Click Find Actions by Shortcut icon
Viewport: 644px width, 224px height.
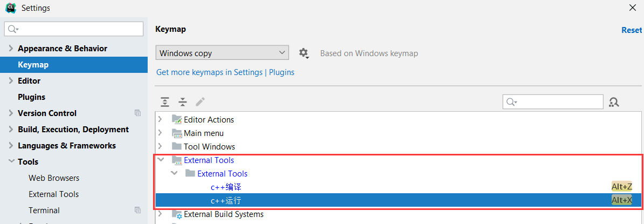click(614, 101)
